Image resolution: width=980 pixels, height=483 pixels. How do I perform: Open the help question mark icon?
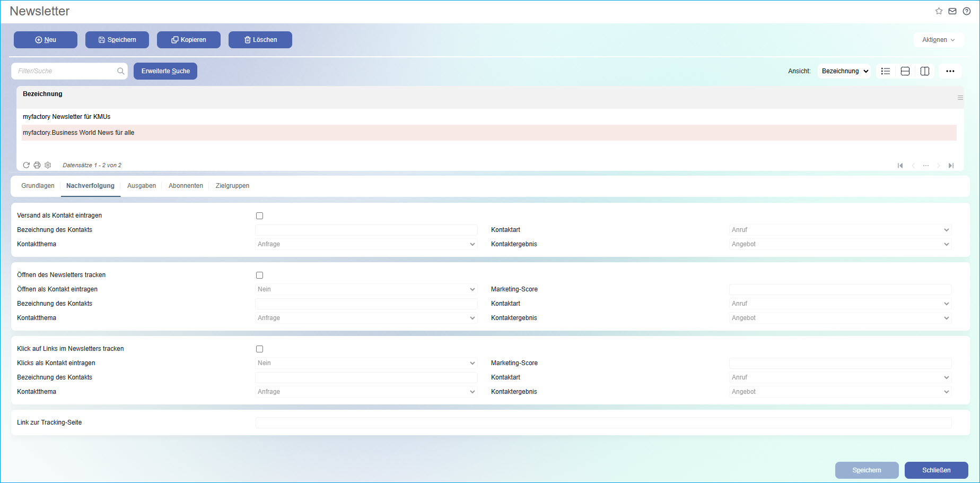pos(967,11)
